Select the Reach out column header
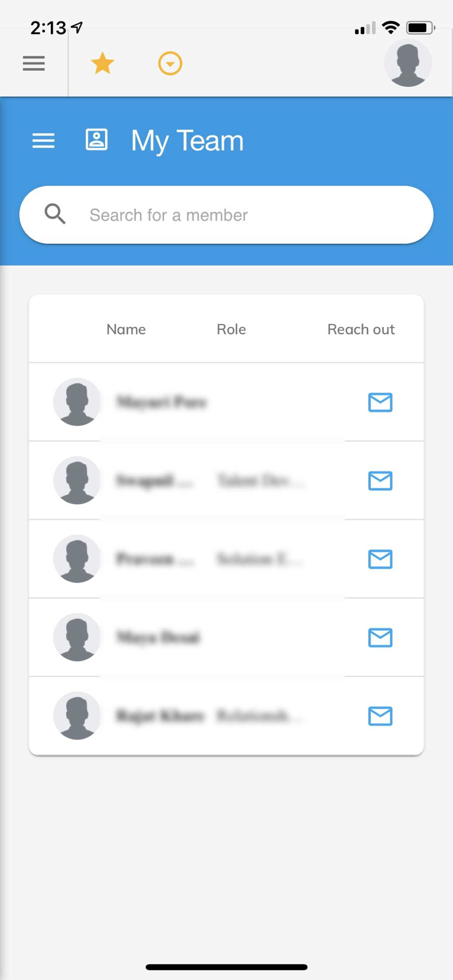 click(x=361, y=329)
